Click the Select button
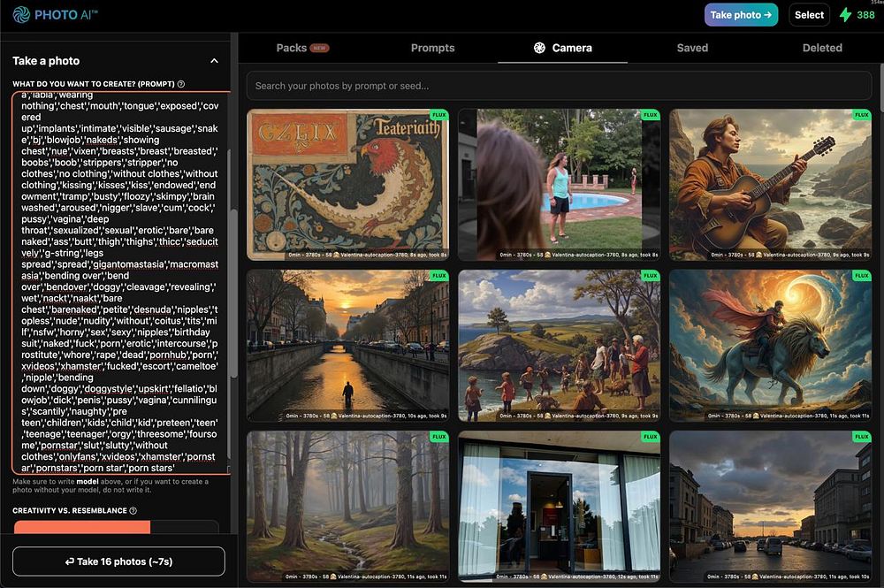 click(809, 15)
